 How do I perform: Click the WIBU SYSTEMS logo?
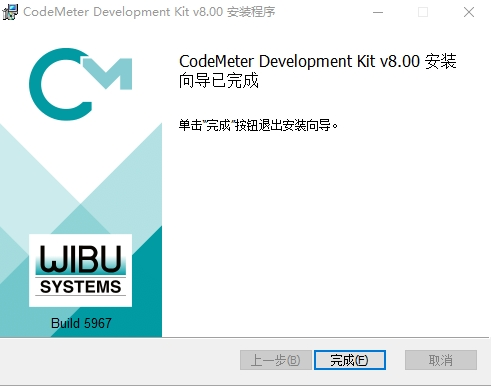coord(80,270)
